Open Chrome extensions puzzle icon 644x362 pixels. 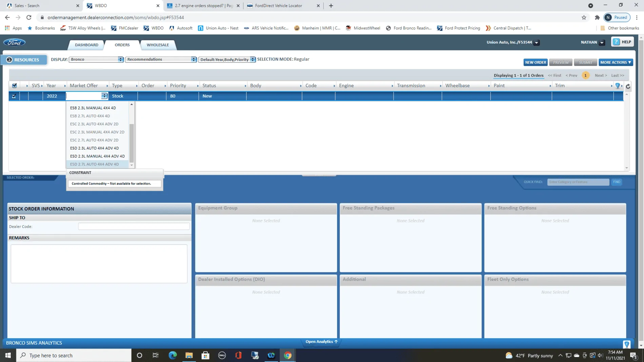pos(597,17)
